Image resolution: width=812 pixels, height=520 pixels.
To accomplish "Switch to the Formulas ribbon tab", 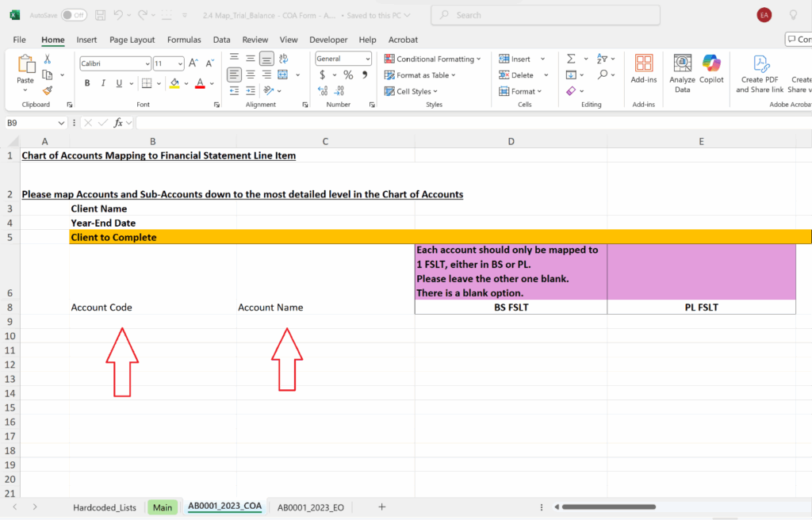I will pos(184,40).
